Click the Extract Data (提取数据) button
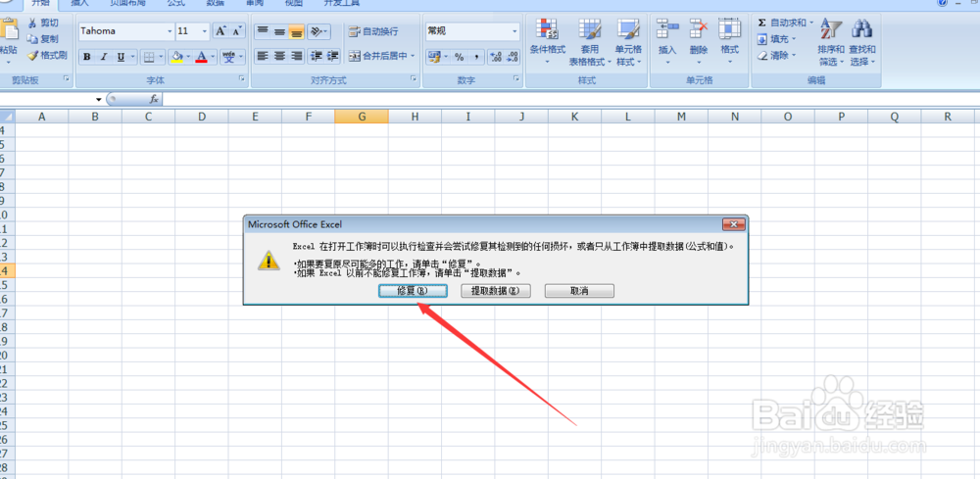This screenshot has height=479, width=980. [496, 291]
